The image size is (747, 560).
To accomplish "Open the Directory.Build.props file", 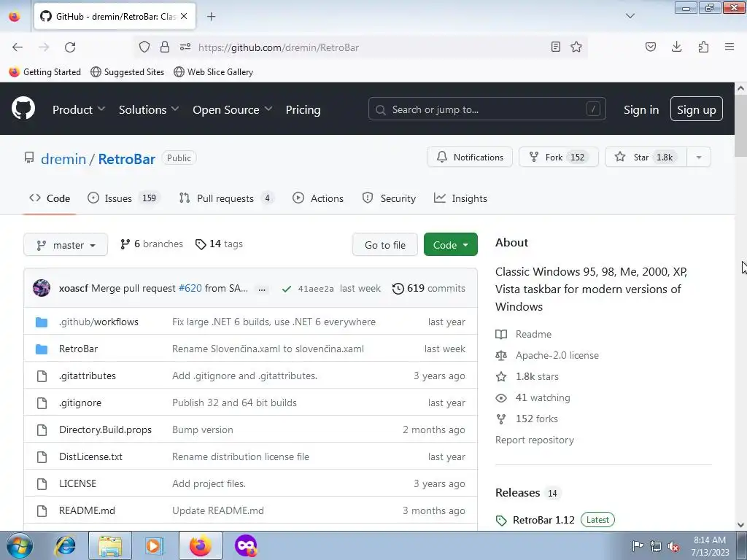I will (105, 429).
